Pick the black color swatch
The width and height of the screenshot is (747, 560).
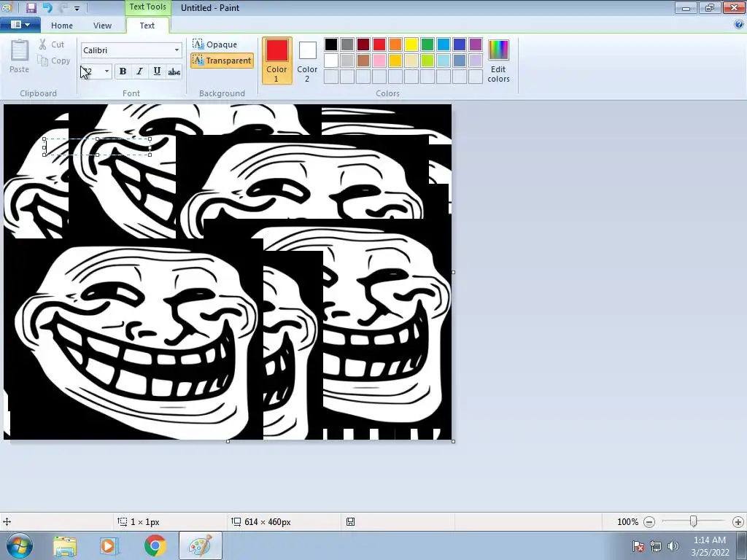(x=331, y=44)
